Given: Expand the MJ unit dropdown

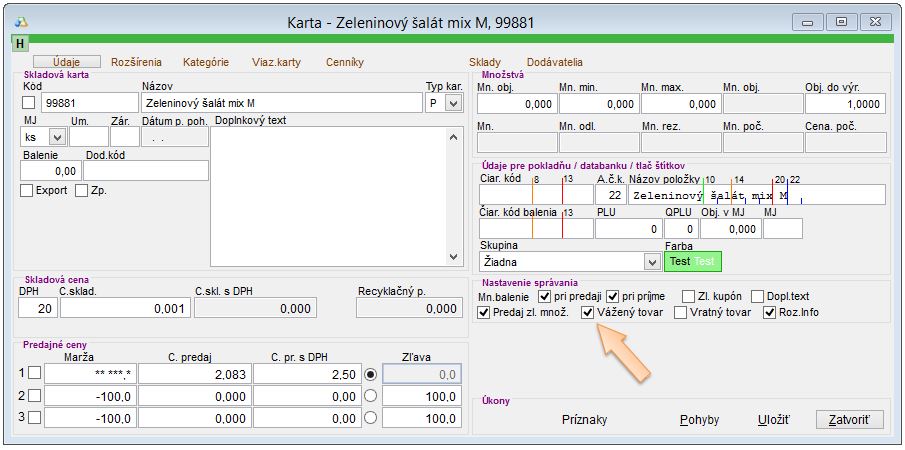Looking at the screenshot, I should coord(55,137).
